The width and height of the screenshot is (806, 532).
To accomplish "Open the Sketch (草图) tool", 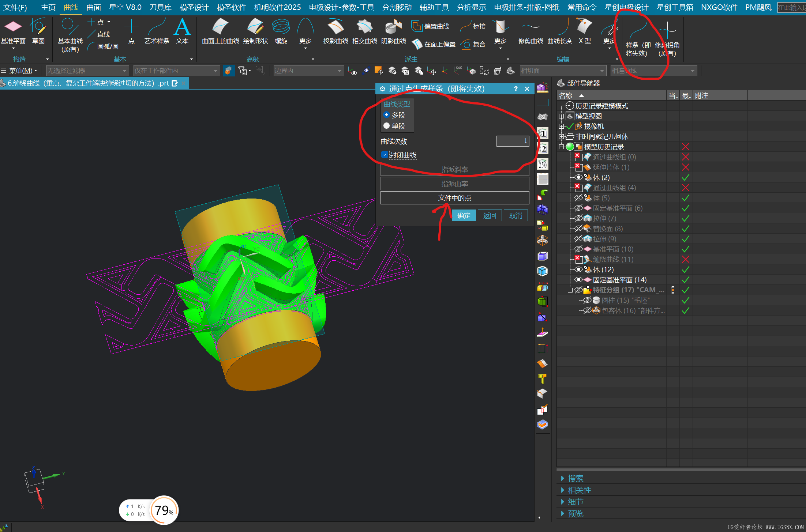I will pyautogui.click(x=38, y=28).
